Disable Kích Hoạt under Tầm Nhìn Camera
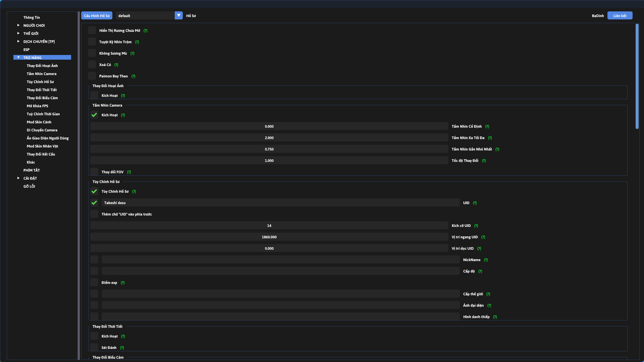The height and width of the screenshot is (362, 644). tap(94, 115)
